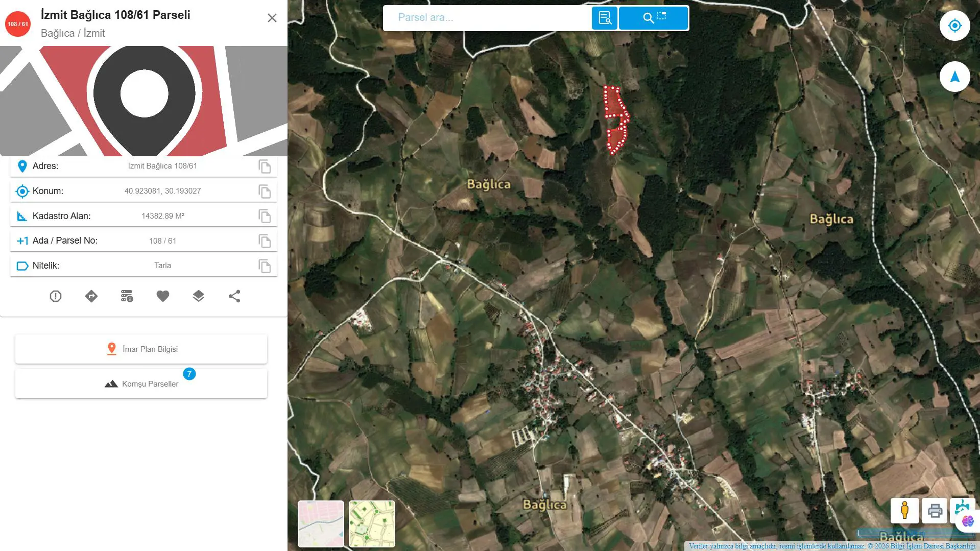
Task: Click the north arrow compass button
Action: (x=954, y=77)
